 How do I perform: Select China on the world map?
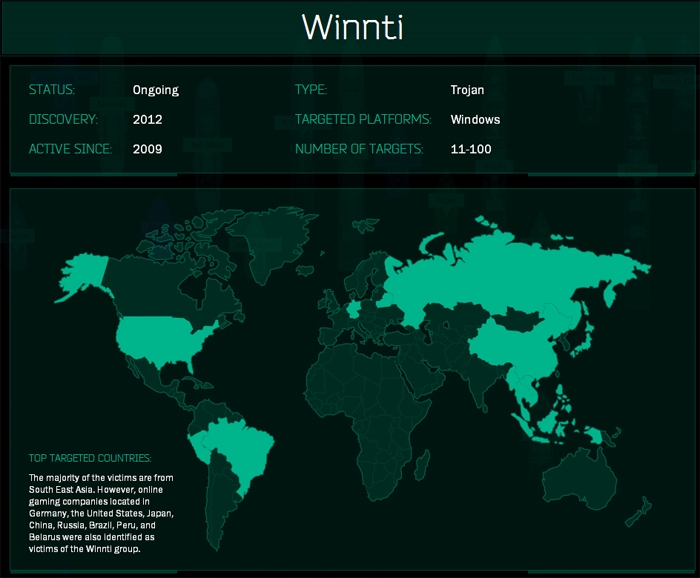(x=518, y=346)
